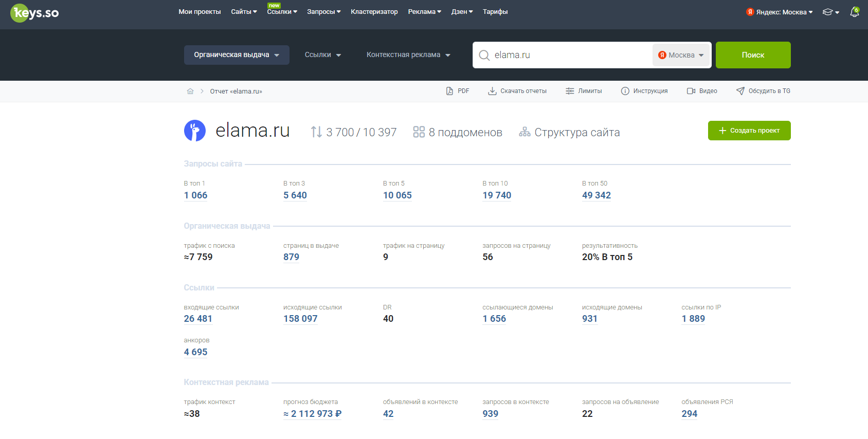Image resolution: width=868 pixels, height=439 pixels.
Task: Open the Москва search region selector
Action: [x=681, y=55]
